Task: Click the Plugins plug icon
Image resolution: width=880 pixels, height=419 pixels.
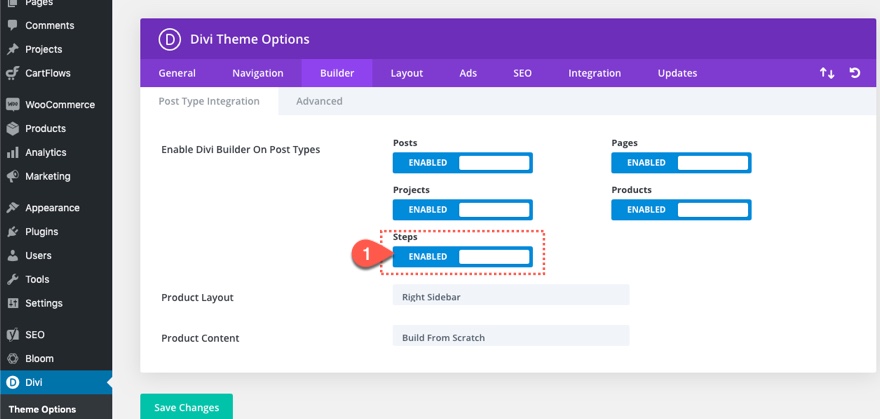Action: 12,232
